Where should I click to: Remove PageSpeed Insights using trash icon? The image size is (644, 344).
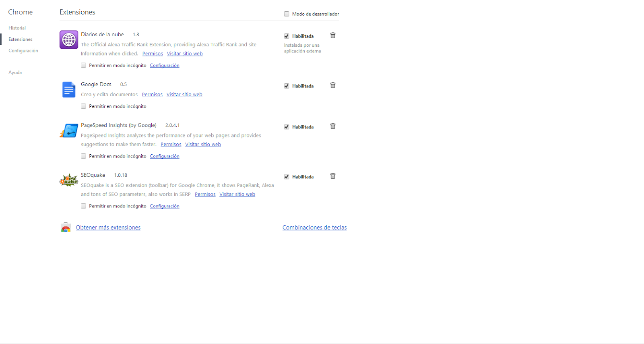(x=333, y=126)
